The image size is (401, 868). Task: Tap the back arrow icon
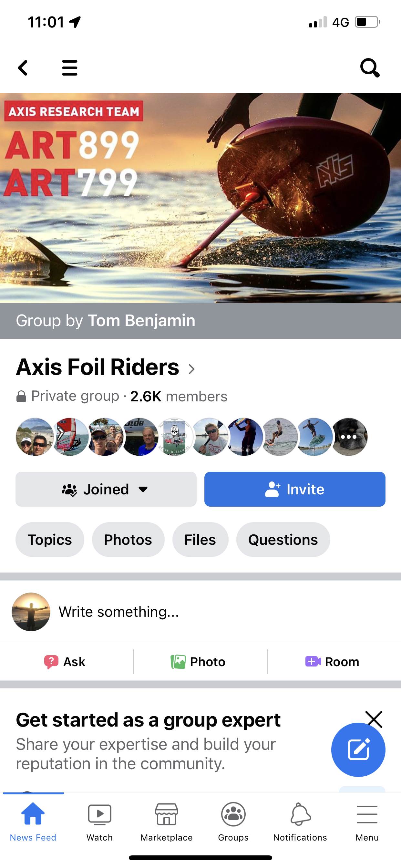point(23,68)
